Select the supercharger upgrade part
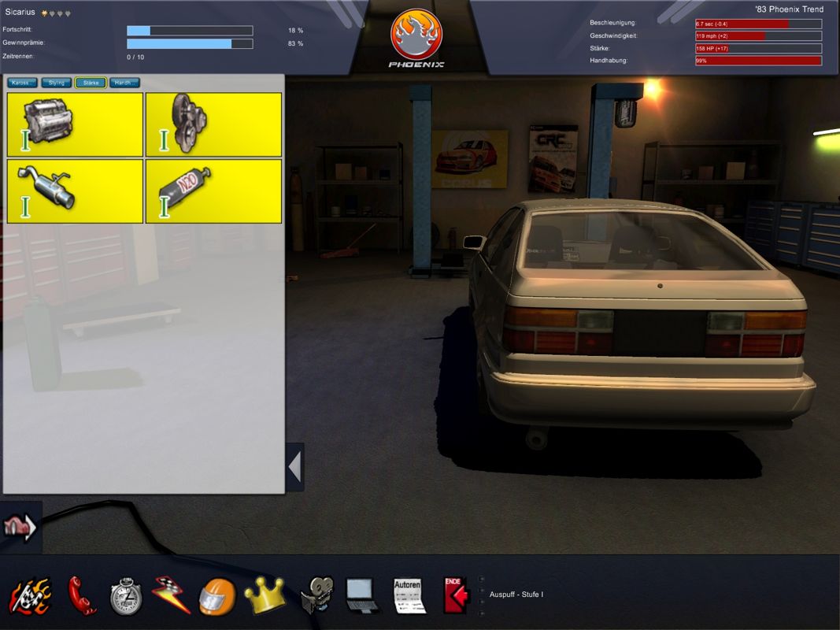Viewport: 840px width, 630px height. click(x=213, y=124)
